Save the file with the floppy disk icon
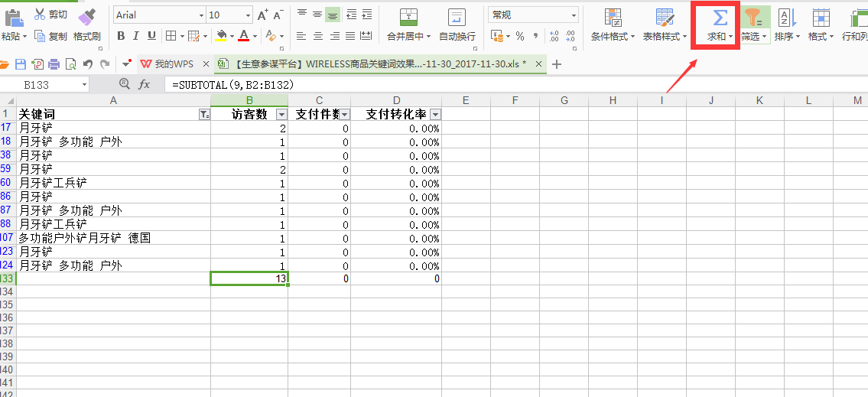Viewport: 868px width, 397px height. (x=21, y=64)
